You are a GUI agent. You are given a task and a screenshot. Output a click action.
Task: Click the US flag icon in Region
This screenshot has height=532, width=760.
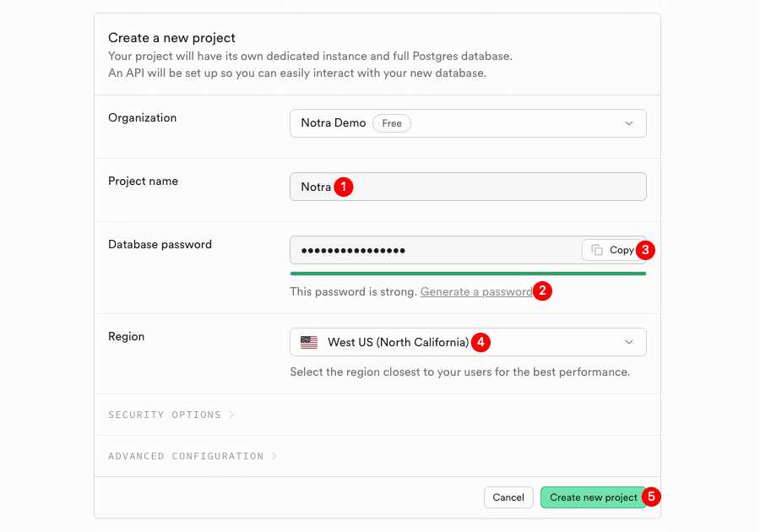[309, 342]
